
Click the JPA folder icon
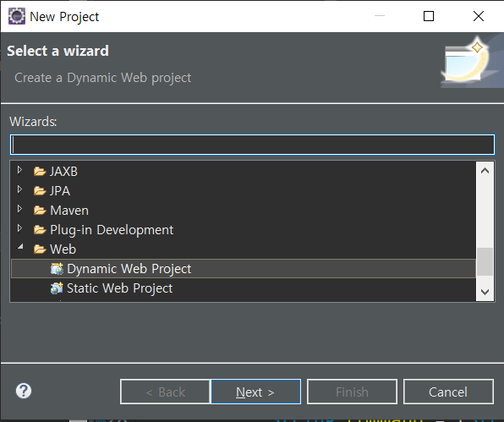click(x=40, y=191)
